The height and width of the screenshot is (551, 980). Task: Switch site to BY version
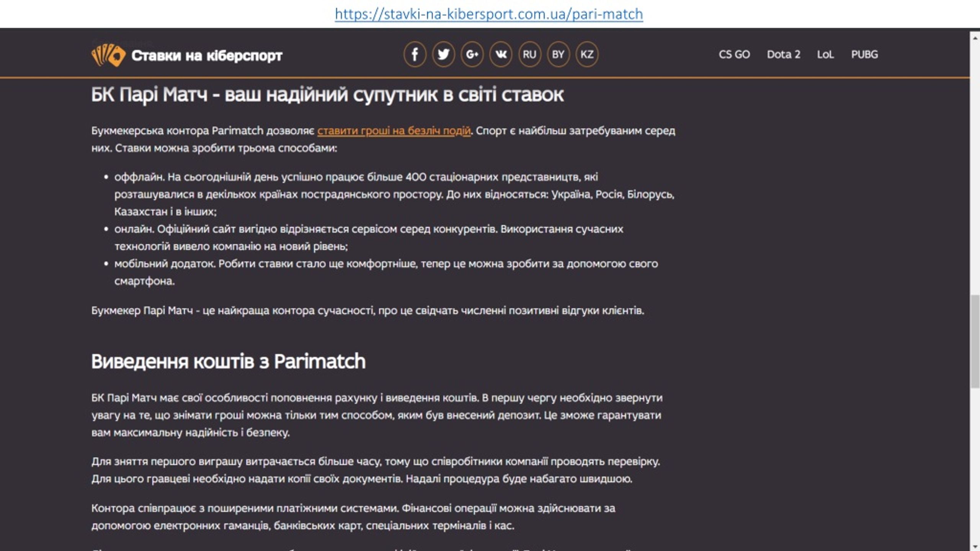click(558, 54)
